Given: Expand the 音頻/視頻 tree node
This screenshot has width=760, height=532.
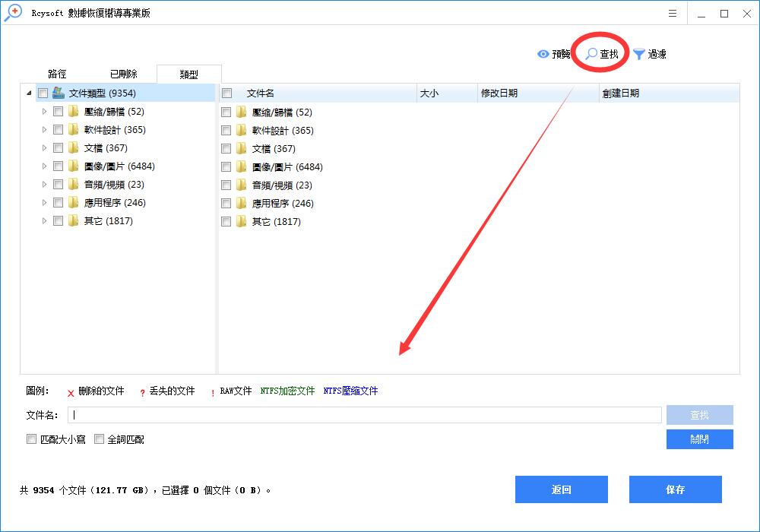Looking at the screenshot, I should [44, 184].
